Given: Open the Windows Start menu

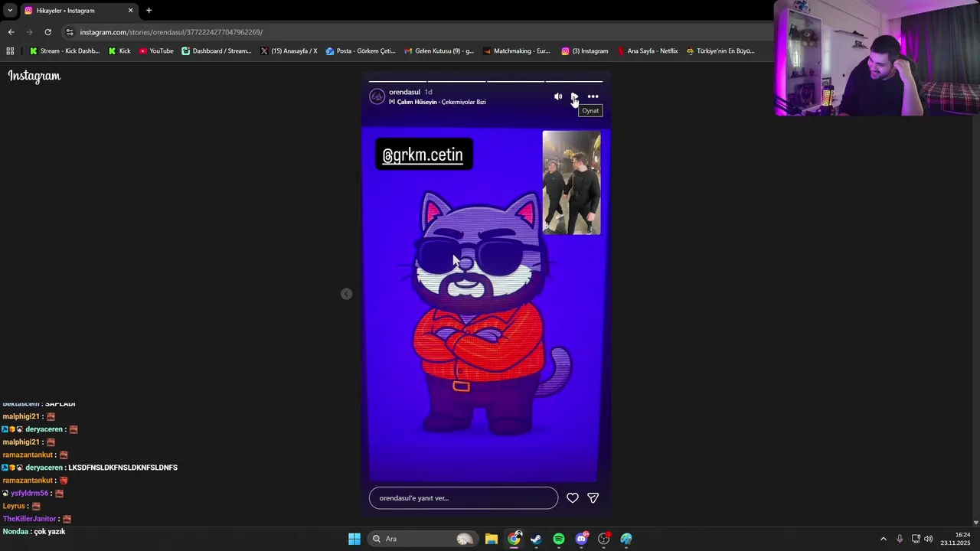Looking at the screenshot, I should tap(354, 539).
